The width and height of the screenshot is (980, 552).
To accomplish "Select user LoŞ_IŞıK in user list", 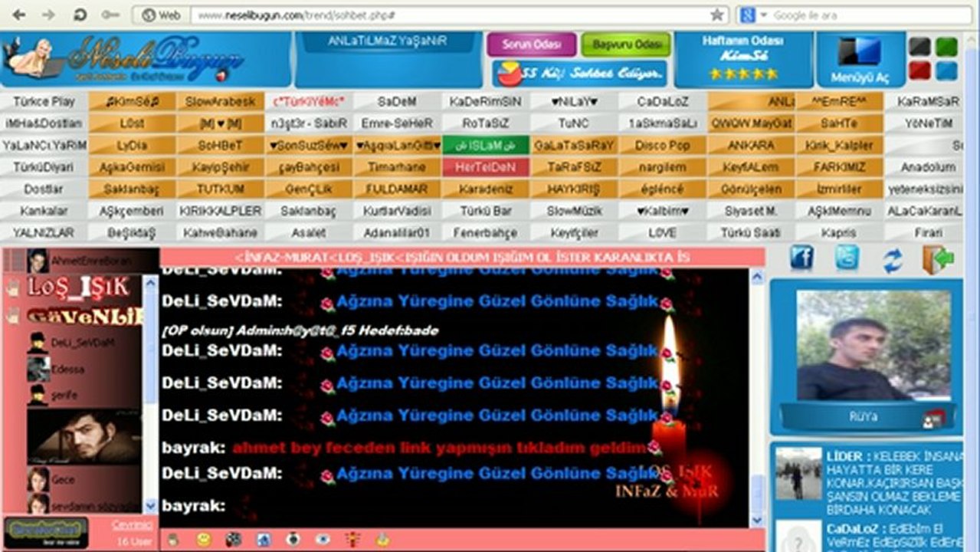I will (x=77, y=287).
